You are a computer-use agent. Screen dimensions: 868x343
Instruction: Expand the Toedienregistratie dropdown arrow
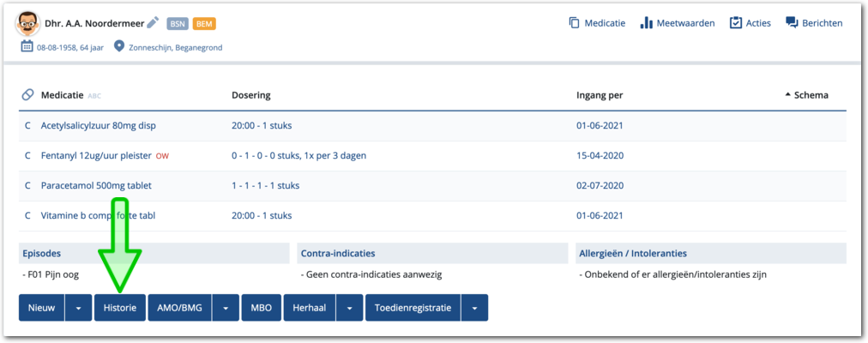coord(474,308)
